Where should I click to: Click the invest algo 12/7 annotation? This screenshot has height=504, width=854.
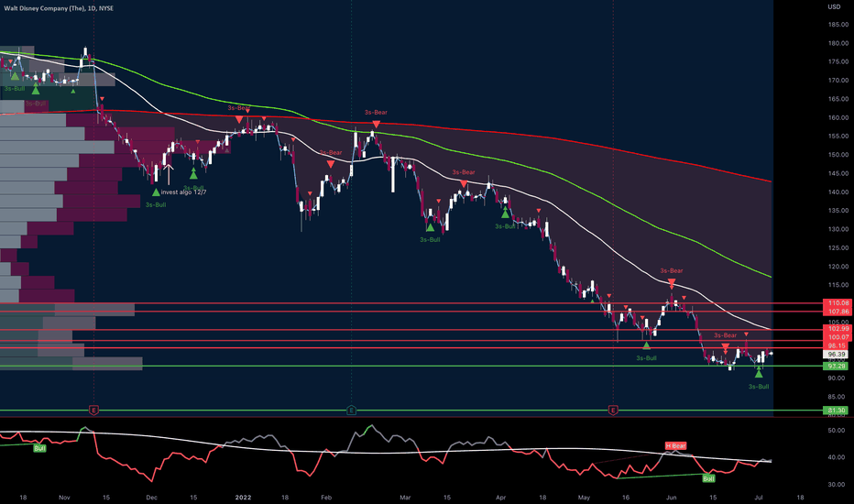(183, 192)
